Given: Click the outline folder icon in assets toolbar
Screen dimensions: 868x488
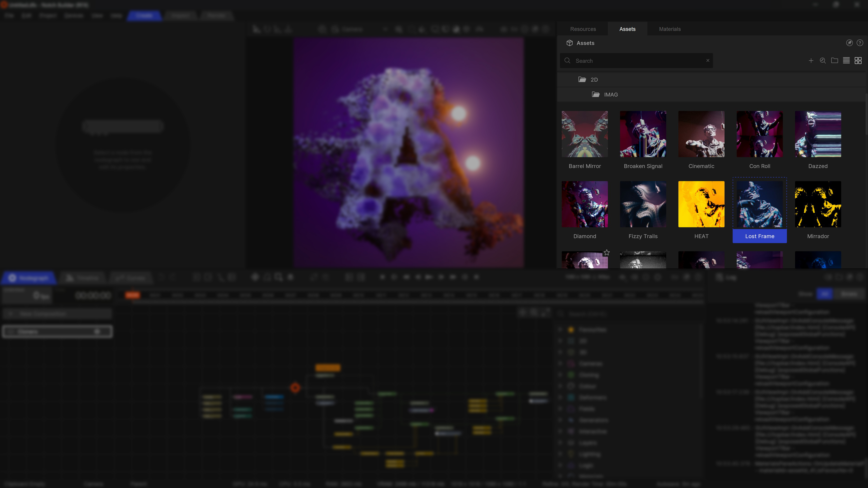Looking at the screenshot, I should (835, 61).
